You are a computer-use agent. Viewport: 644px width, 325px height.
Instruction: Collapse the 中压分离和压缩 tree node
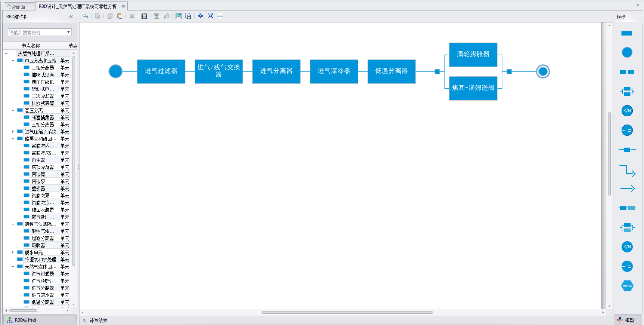[13, 61]
